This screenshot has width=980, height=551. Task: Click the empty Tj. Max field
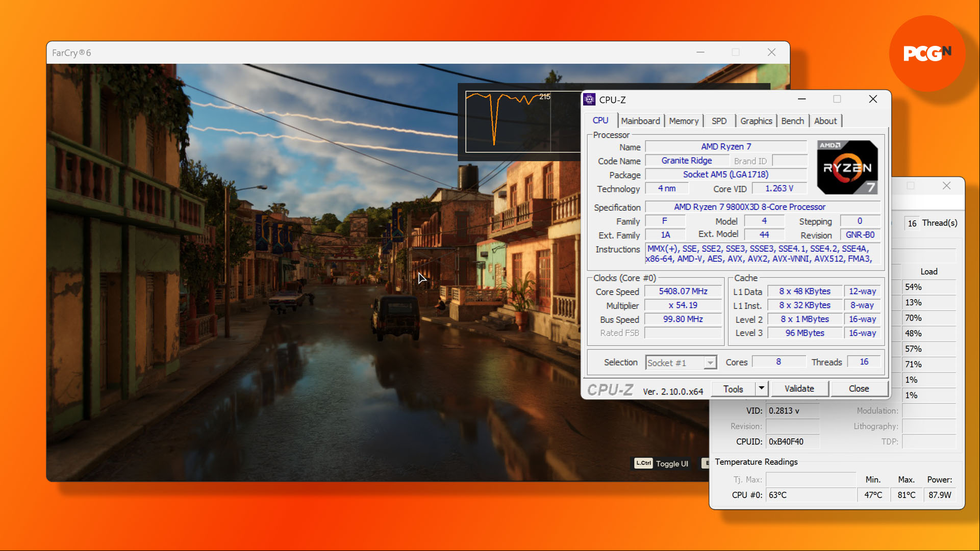810,480
